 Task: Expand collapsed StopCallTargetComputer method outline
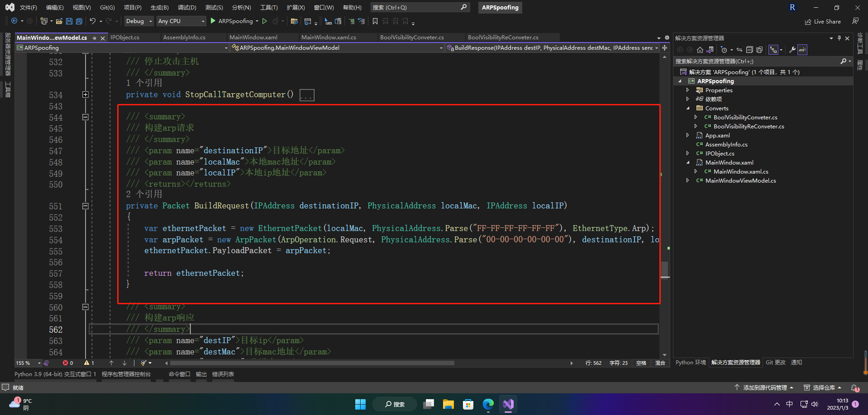pos(85,94)
